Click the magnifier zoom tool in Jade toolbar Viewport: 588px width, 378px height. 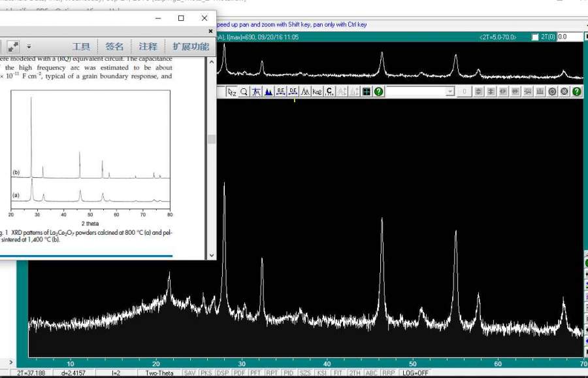coord(244,92)
